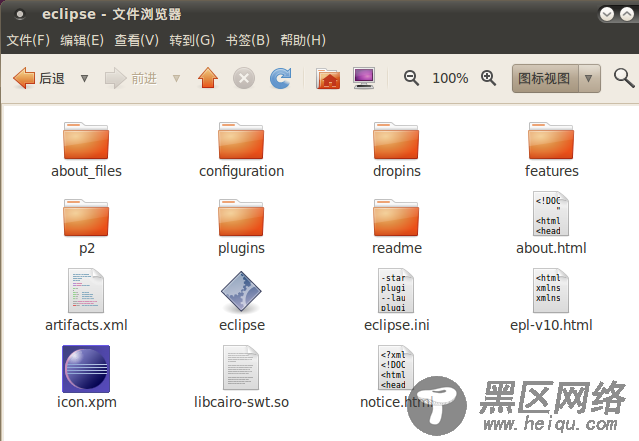Click the grayed Forward arrow icon
Image resolution: width=639 pixels, height=441 pixels.
click(116, 78)
